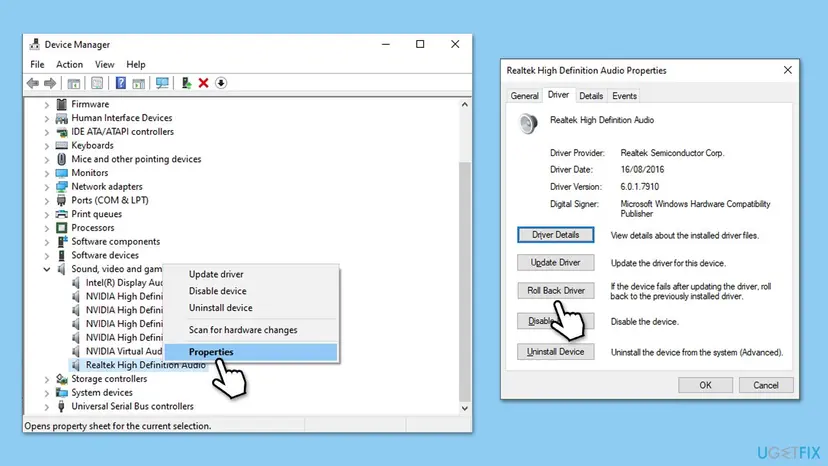
Task: Click the toolbar Properties sheet icon
Action: 97,83
